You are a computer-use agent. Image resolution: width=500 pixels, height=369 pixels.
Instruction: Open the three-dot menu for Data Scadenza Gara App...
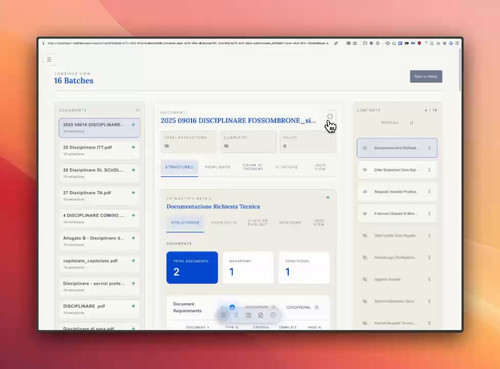pyautogui.click(x=429, y=170)
